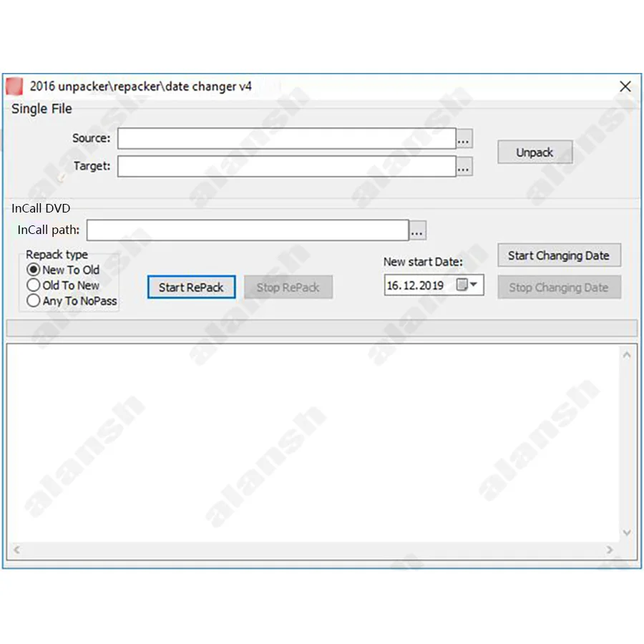Browse for Source file with ellipsis button
The image size is (644, 644).
point(464,139)
